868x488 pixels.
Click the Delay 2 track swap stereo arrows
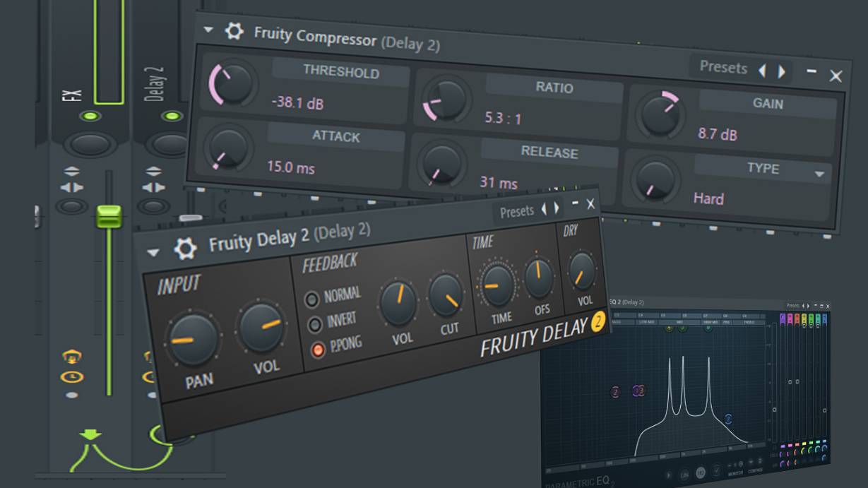(153, 187)
